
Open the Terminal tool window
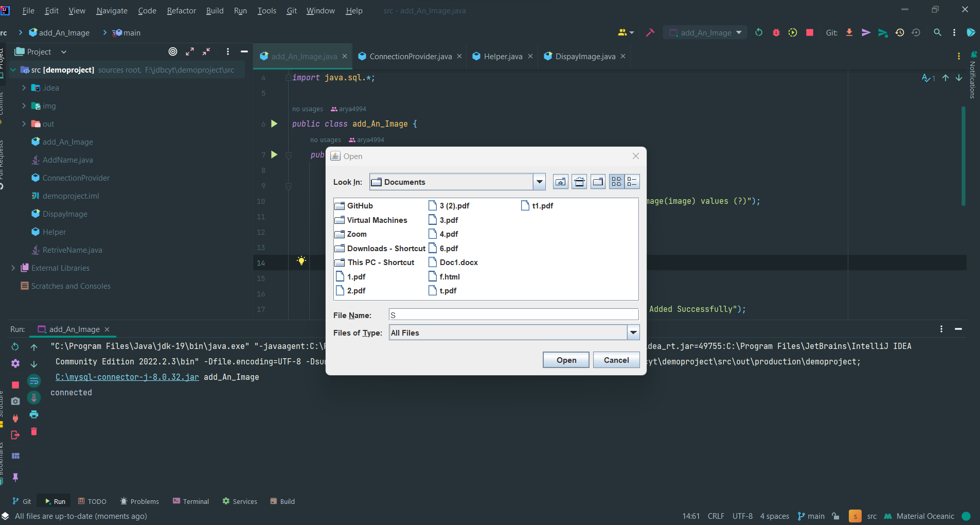coord(191,501)
